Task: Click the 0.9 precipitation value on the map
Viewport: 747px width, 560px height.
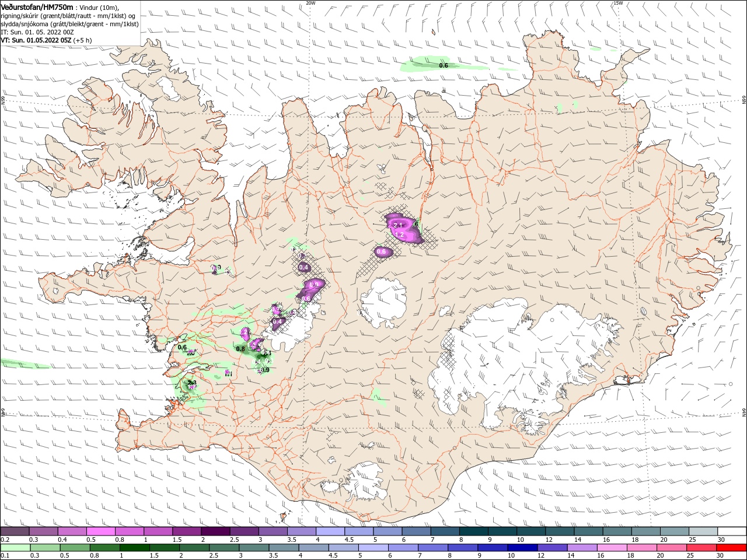Action: coord(265,370)
